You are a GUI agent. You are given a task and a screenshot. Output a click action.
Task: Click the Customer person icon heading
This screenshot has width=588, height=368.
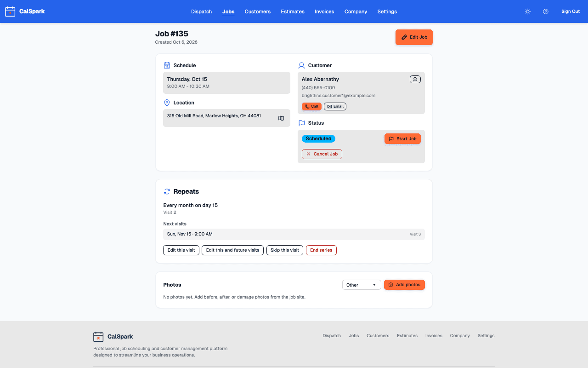coord(301,65)
